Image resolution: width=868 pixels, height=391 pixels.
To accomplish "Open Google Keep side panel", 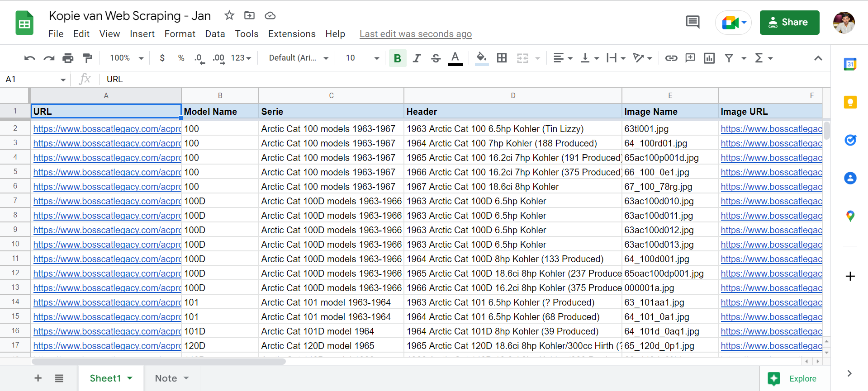I will [850, 102].
